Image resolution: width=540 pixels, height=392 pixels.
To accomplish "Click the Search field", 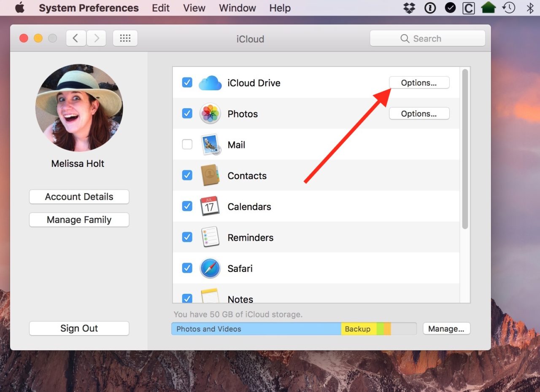I will coord(427,39).
